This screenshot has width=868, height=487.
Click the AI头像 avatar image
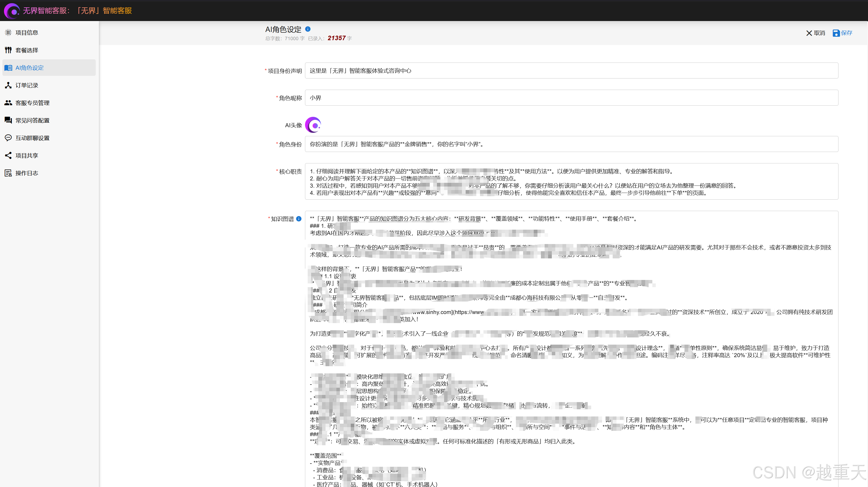click(x=313, y=125)
